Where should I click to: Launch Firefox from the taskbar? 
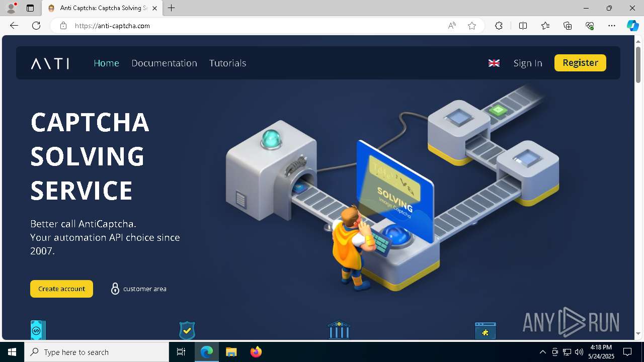point(256,352)
